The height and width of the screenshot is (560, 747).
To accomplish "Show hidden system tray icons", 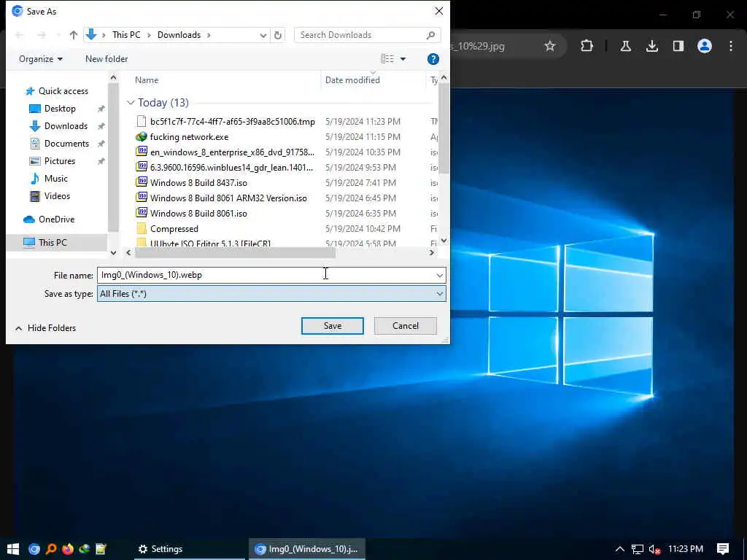I will [619, 549].
